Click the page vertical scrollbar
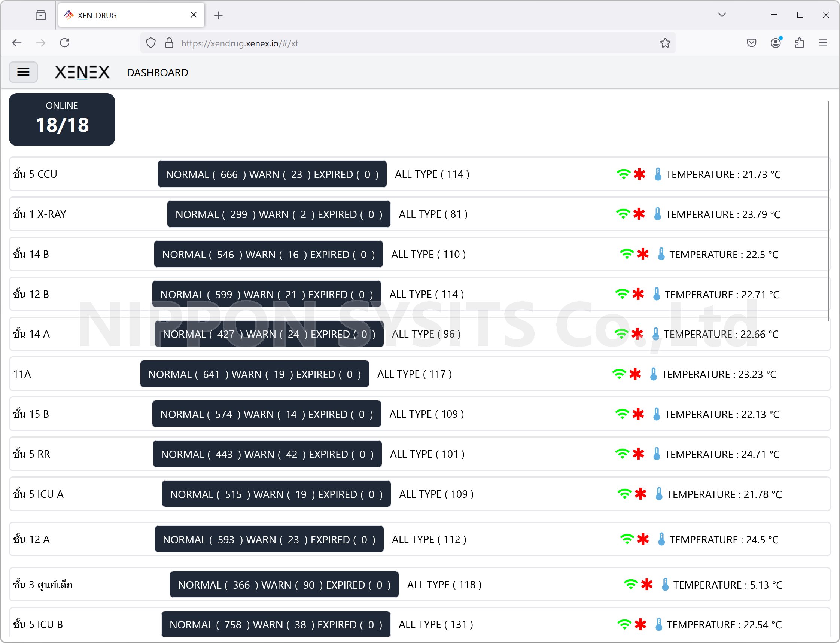840x643 pixels. click(x=828, y=210)
